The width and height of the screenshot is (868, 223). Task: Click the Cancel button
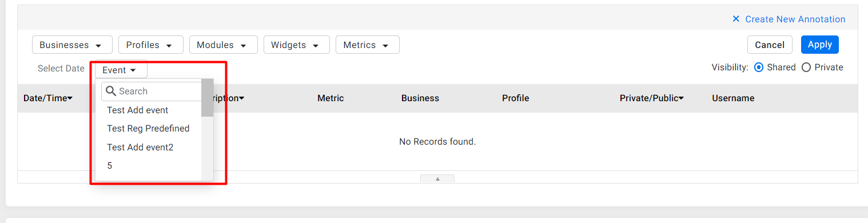point(770,45)
